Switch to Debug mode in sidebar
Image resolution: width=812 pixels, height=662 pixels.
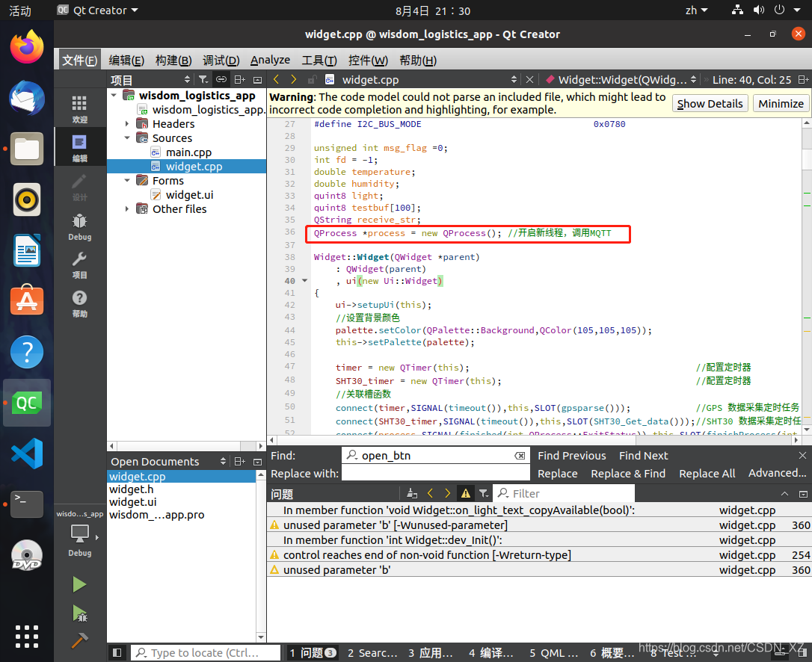(79, 226)
